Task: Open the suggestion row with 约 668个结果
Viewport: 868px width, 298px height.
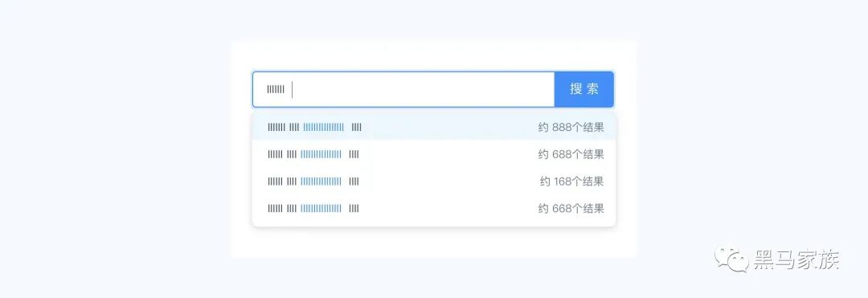Action: pyautogui.click(x=434, y=208)
